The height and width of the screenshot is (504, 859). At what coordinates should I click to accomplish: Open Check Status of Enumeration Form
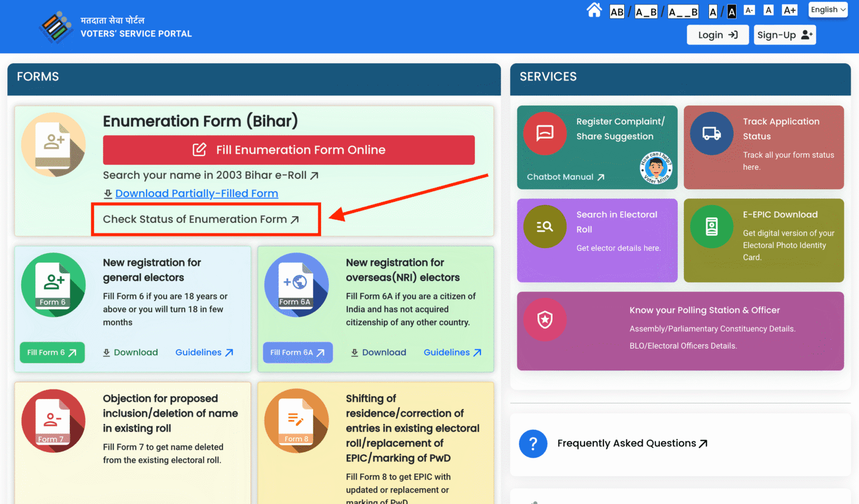[x=199, y=219]
